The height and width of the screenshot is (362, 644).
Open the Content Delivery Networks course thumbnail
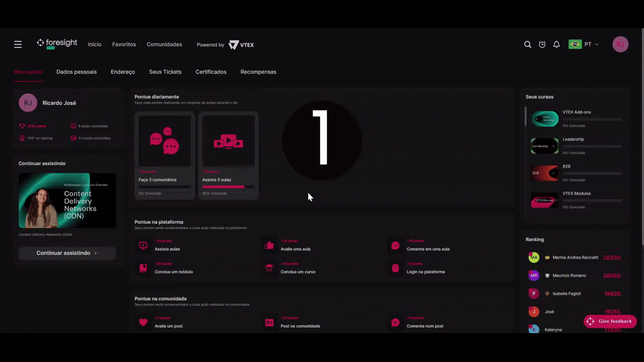67,200
